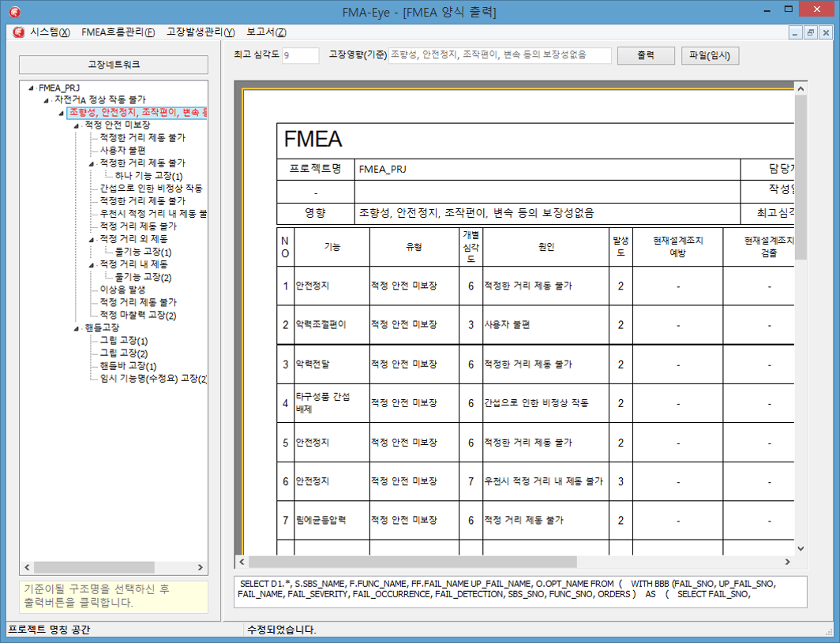
Task: Select 그립 고장(2) tree item
Action: (x=124, y=353)
